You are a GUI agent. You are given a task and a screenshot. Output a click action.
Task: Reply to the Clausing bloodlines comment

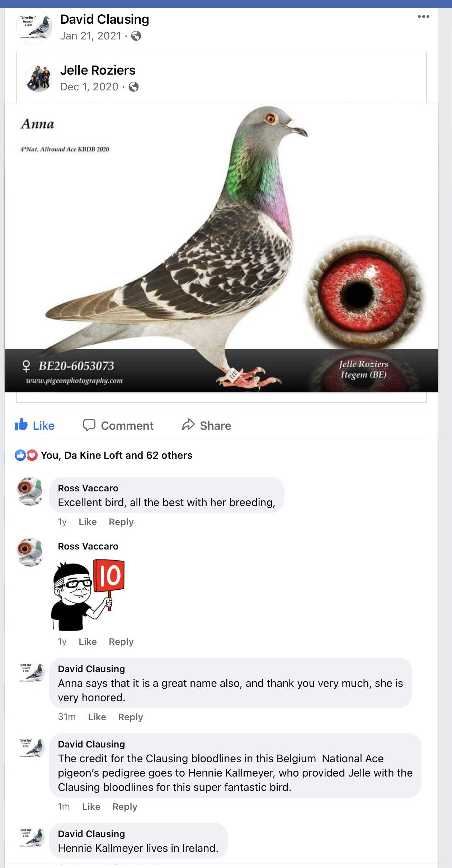(x=125, y=807)
